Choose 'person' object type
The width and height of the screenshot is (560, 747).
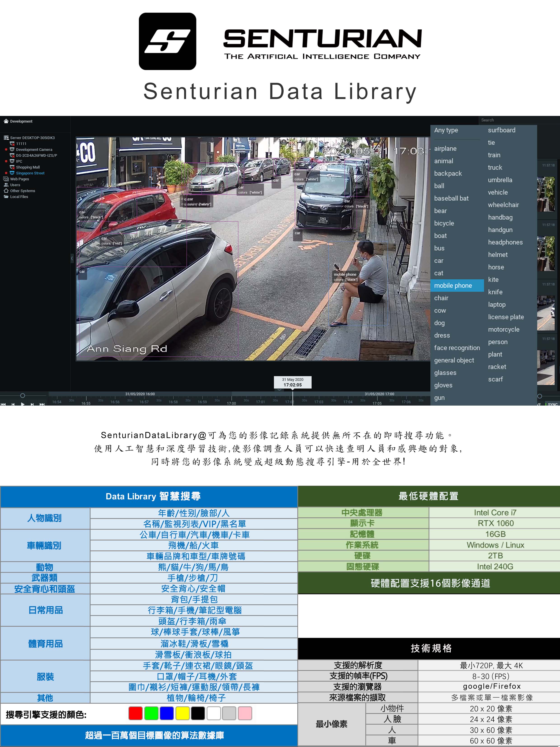click(x=497, y=342)
